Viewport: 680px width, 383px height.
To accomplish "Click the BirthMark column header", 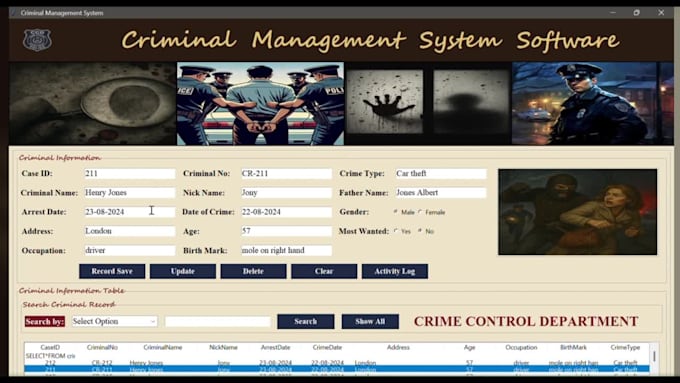I will 573,347.
